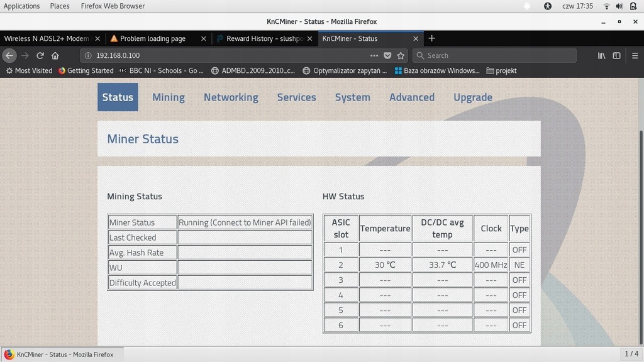The width and height of the screenshot is (644, 362).
Task: Click the 'Miner Status' heading
Action: [x=143, y=139]
